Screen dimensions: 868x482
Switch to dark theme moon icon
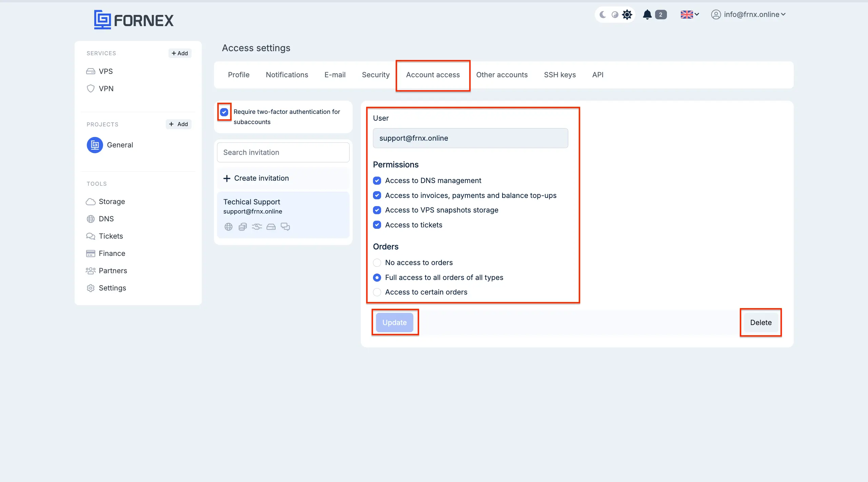coord(603,15)
